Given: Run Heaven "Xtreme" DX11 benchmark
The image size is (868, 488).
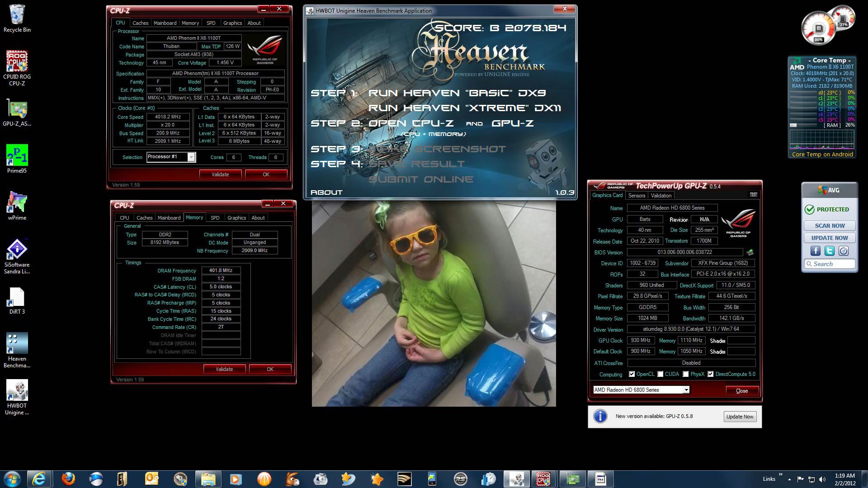Looking at the screenshot, I should tap(465, 108).
